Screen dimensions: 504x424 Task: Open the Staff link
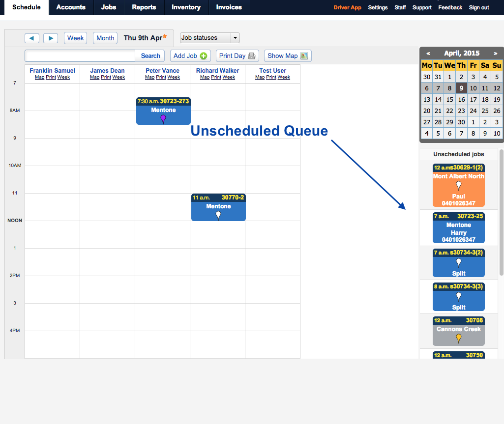(x=400, y=7)
